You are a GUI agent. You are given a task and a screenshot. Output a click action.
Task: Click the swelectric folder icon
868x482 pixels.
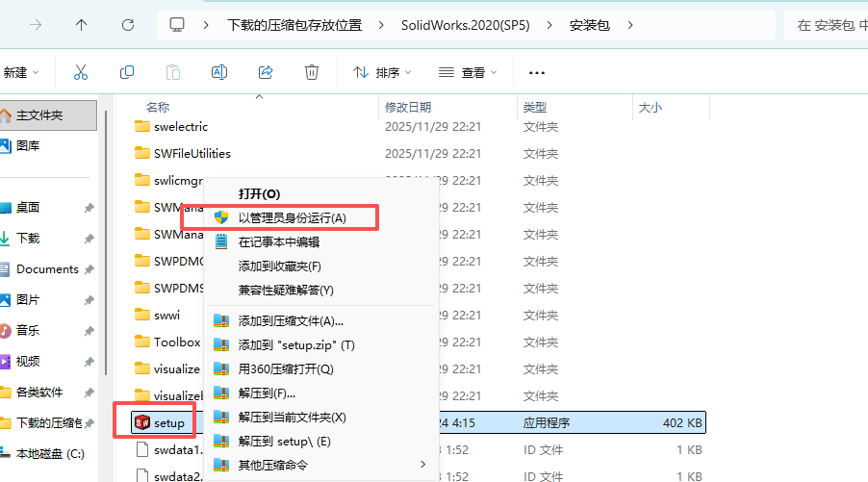pyautogui.click(x=142, y=126)
